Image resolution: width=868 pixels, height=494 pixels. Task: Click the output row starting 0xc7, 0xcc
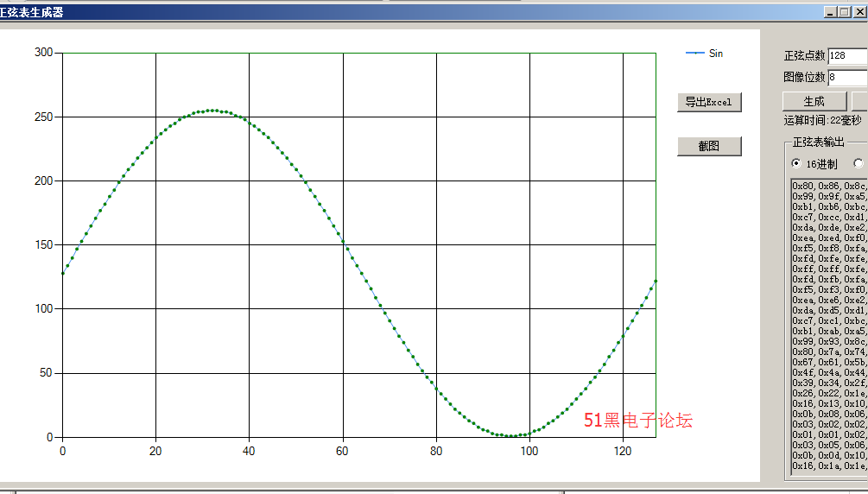(829, 217)
